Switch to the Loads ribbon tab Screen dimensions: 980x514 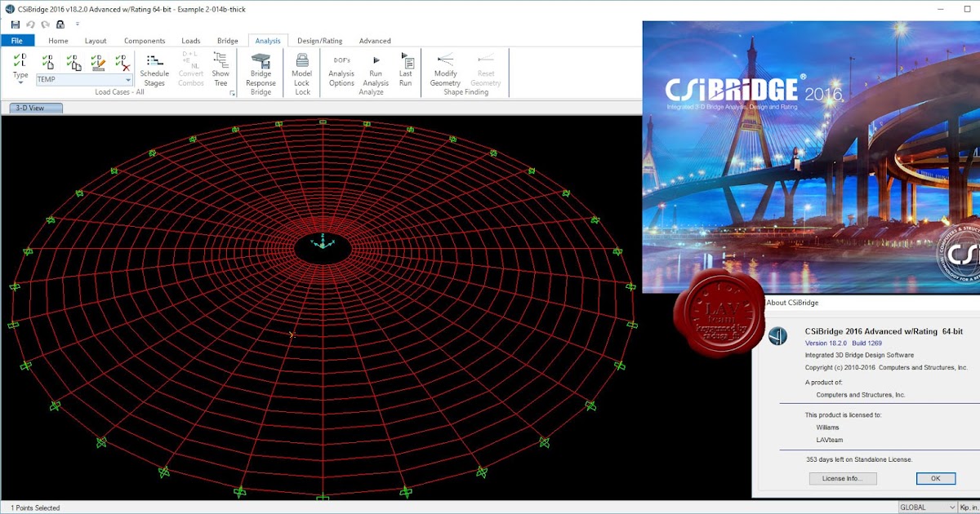191,40
